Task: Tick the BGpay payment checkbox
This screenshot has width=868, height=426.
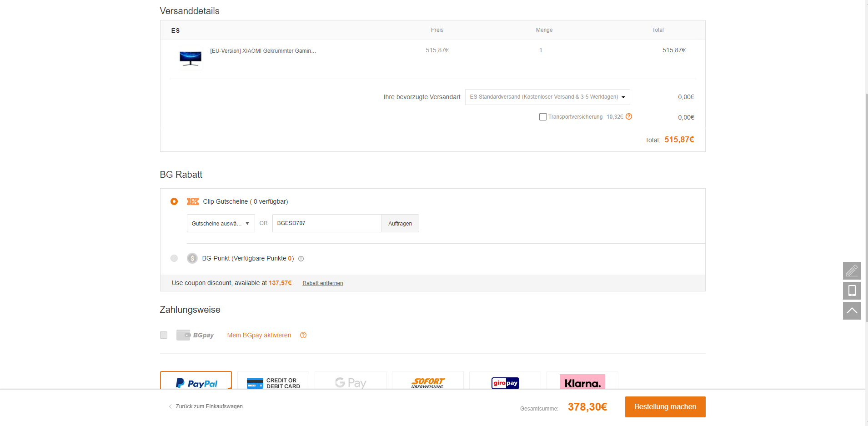Action: tap(164, 335)
